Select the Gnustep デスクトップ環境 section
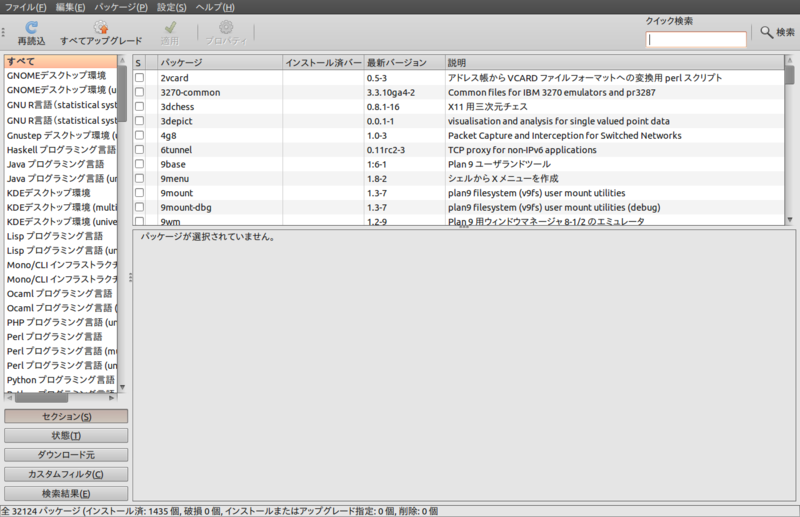This screenshot has width=800, height=517. point(61,135)
